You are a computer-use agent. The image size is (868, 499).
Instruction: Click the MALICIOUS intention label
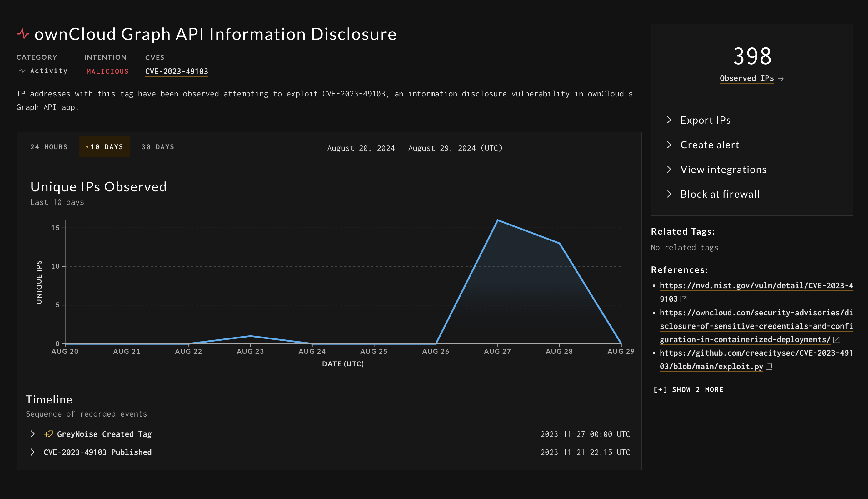(107, 71)
